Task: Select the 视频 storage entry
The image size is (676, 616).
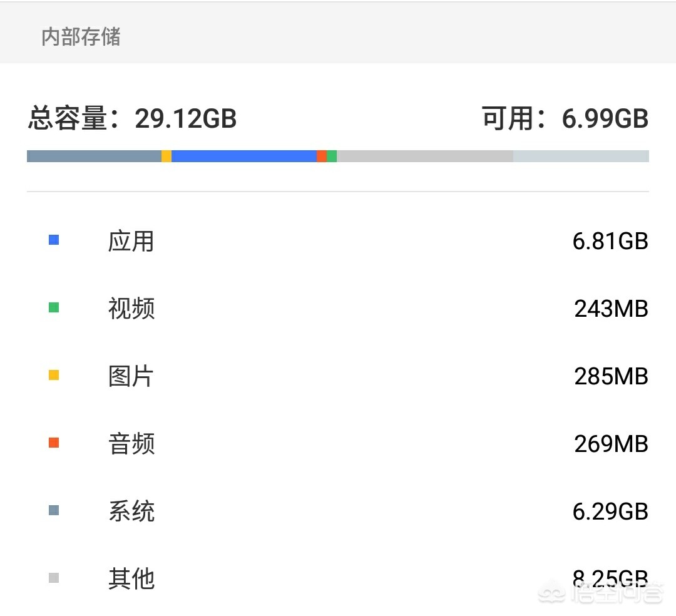Action: [x=338, y=309]
